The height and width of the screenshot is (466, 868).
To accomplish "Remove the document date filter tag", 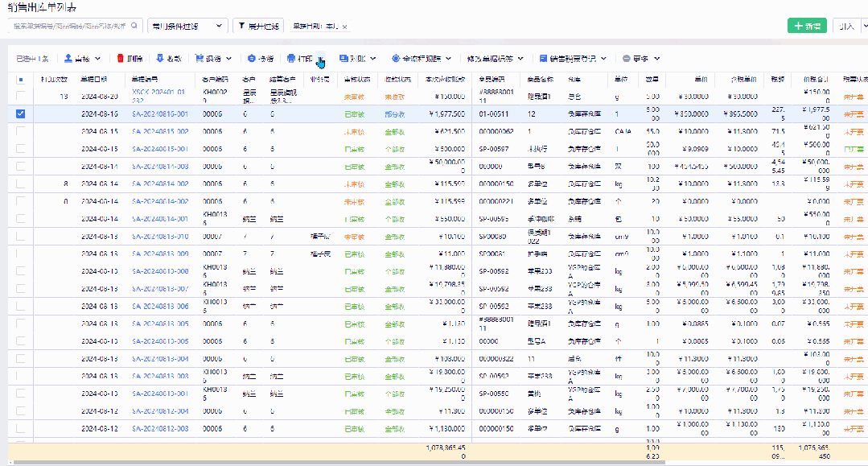I will tap(345, 27).
